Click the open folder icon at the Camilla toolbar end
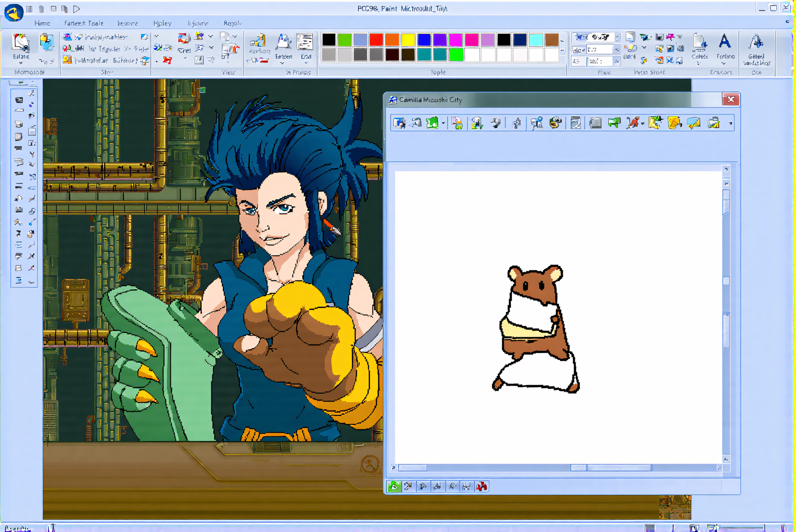The image size is (796, 532). point(714,123)
